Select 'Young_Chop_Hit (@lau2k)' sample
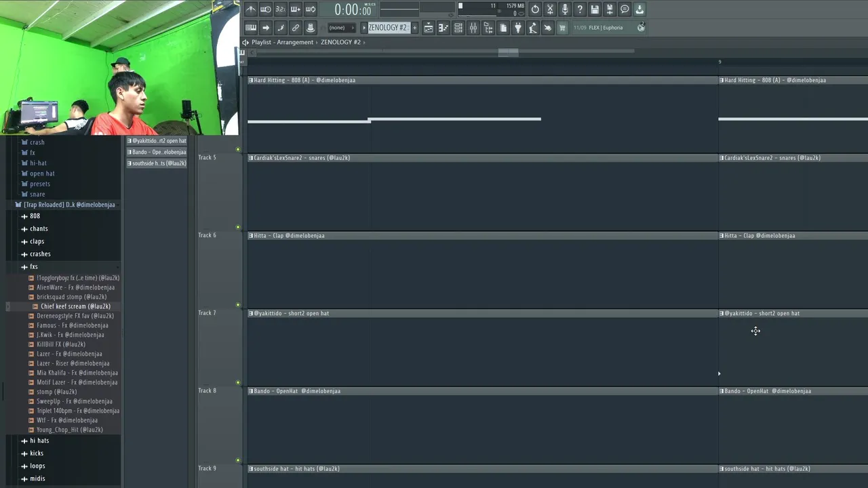 [69, 430]
